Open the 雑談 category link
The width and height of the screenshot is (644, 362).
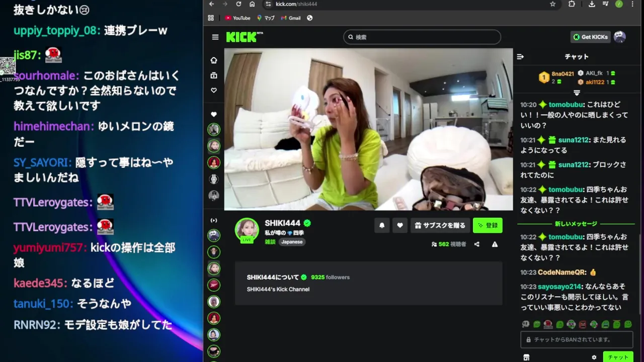270,242
